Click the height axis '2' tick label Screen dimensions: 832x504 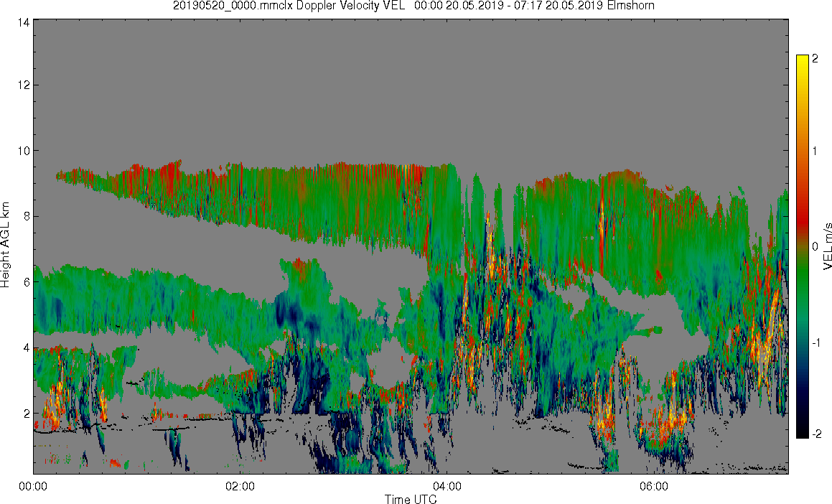tap(26, 414)
